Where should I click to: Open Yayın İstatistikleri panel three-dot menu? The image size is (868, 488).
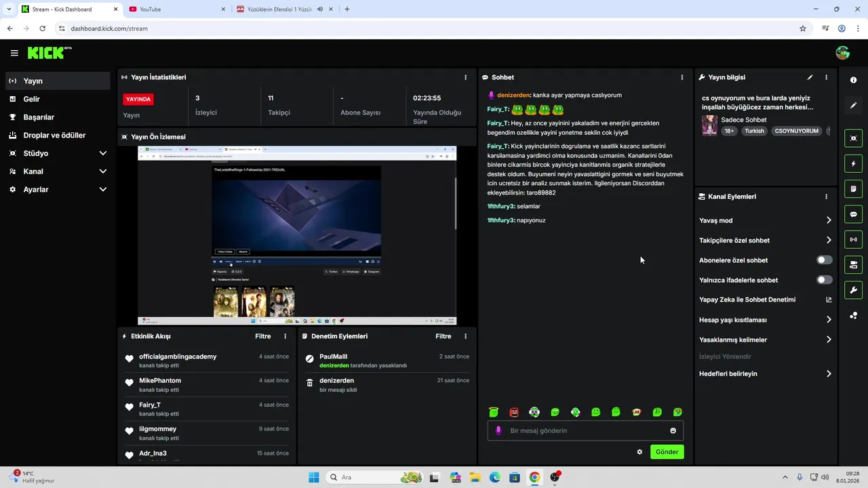coord(465,77)
